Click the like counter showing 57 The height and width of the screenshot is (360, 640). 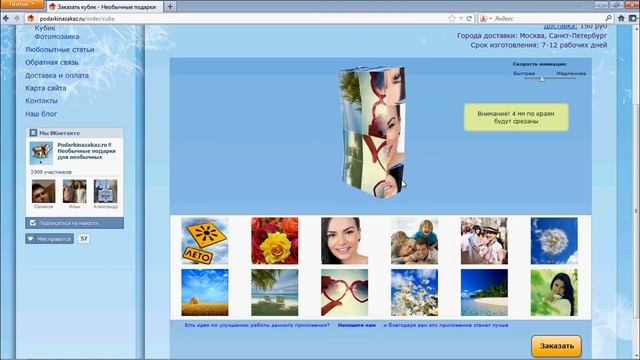(x=84, y=239)
